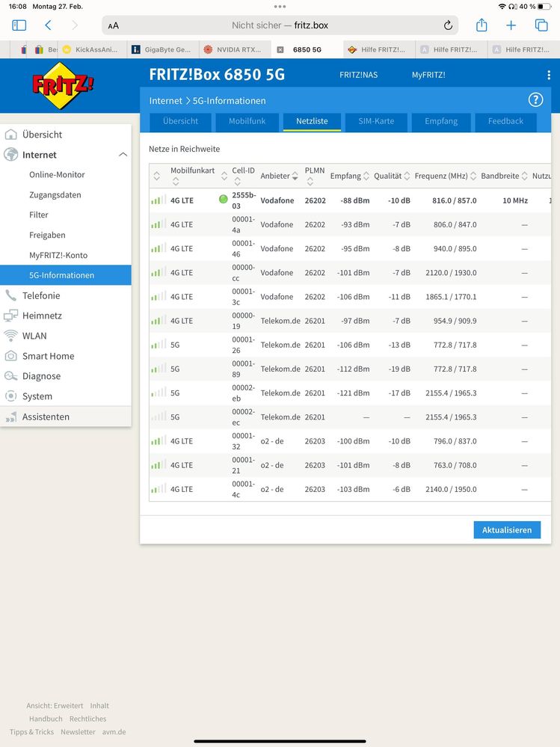
Task: Click the System gear icon
Action: click(10, 396)
